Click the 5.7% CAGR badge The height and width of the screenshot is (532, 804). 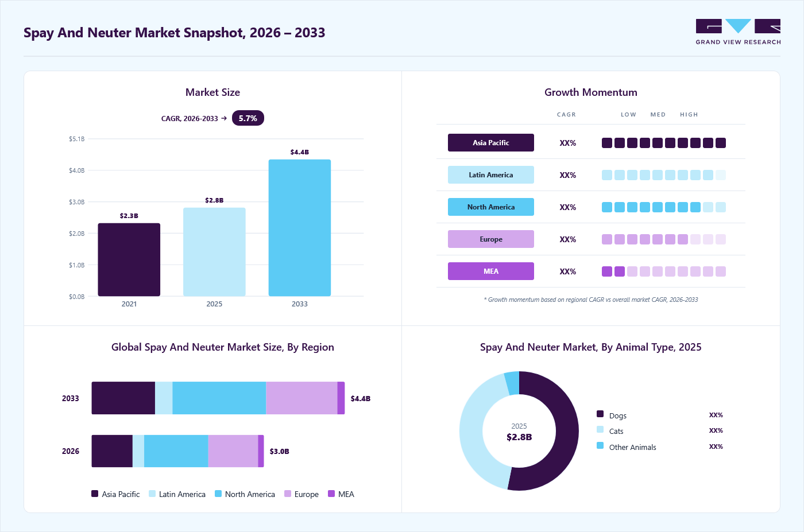point(248,118)
